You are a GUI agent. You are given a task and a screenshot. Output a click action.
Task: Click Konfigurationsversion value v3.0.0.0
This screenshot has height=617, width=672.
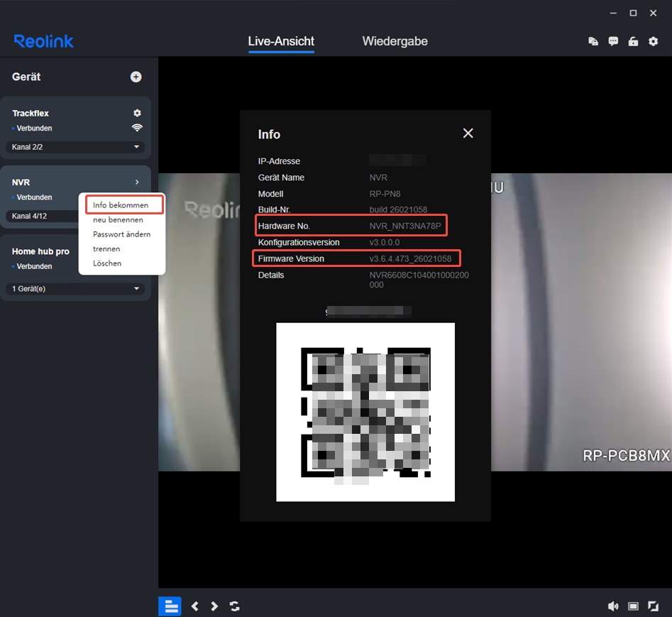(x=385, y=242)
